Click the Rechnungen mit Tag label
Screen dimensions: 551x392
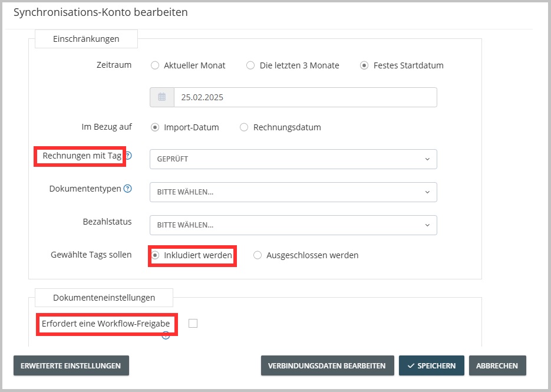[x=83, y=156]
